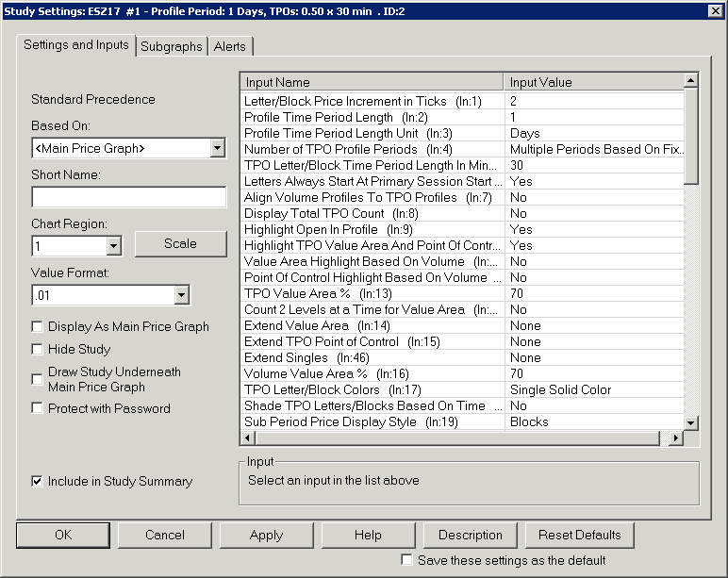Close the Study Settings dialog
728x578 pixels.
point(716,10)
